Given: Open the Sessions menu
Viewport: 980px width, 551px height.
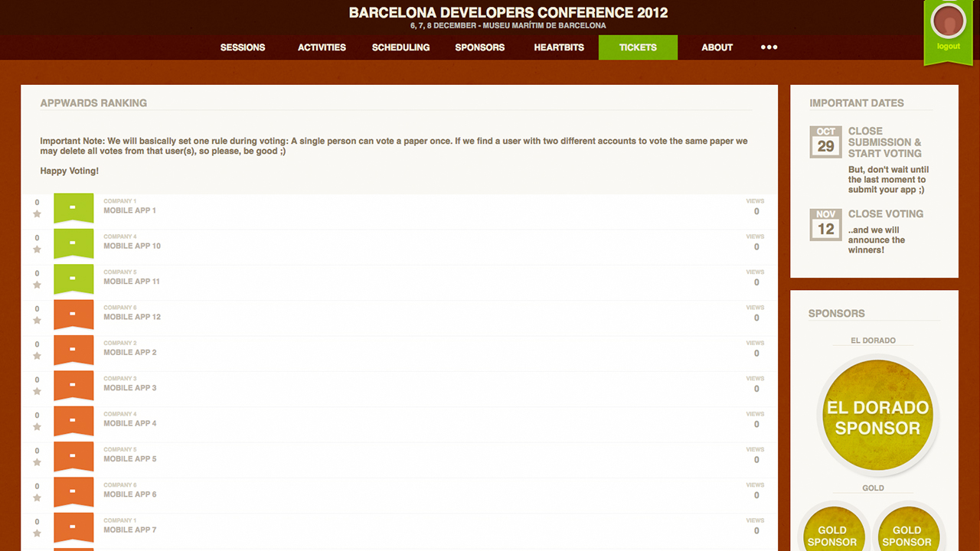Looking at the screenshot, I should click(243, 47).
